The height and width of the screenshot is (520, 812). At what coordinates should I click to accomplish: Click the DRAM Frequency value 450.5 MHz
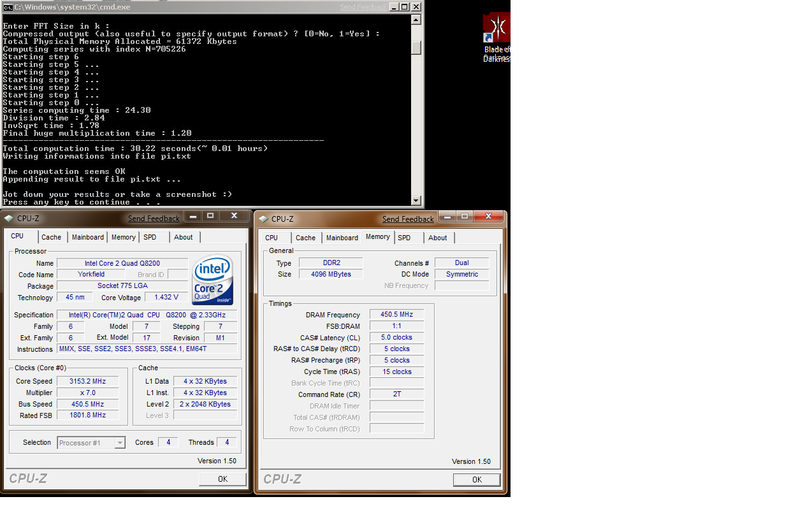[396, 315]
